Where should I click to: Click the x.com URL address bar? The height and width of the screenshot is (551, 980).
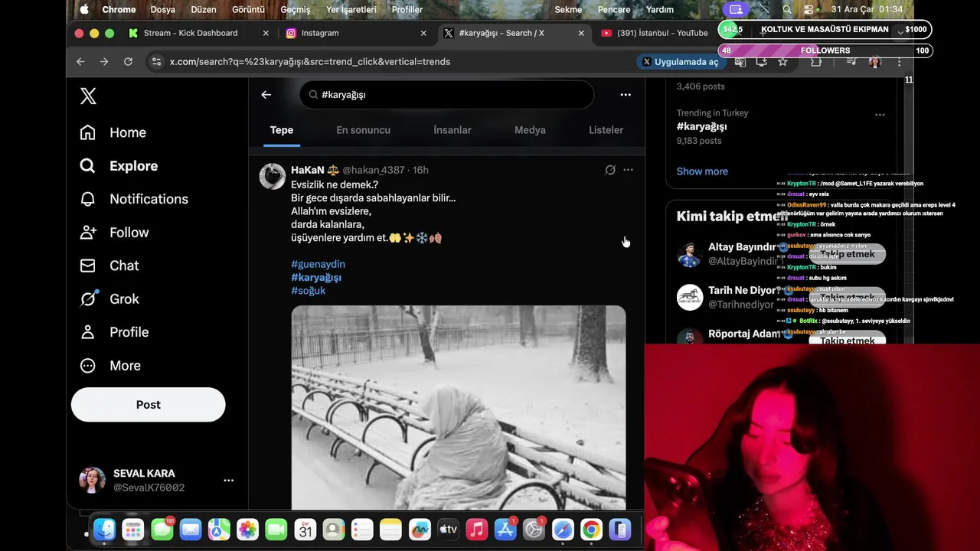tap(309, 62)
